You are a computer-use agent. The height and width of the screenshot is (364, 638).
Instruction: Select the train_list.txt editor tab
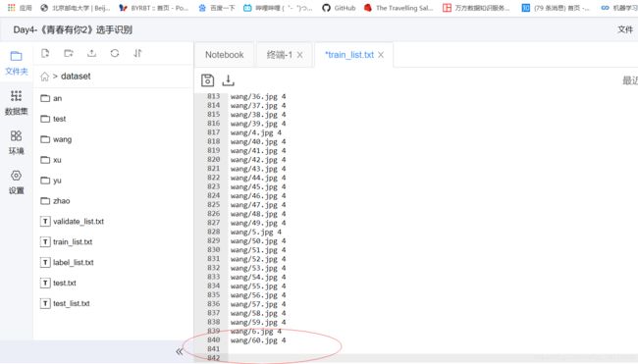click(349, 55)
